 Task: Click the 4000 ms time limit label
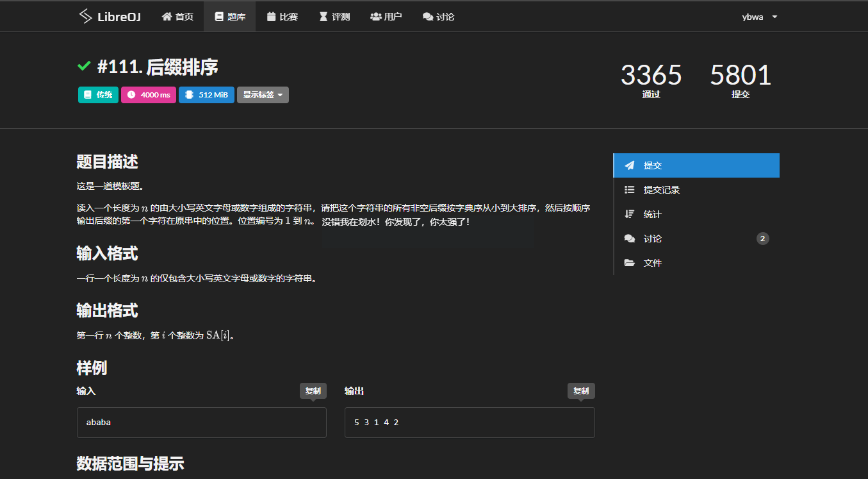coord(149,95)
